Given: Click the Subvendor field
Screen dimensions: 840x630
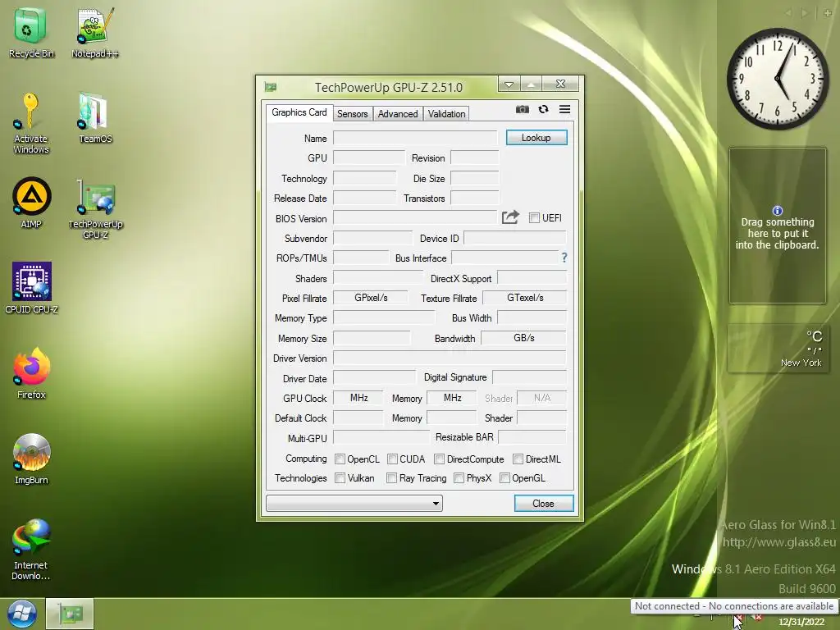Looking at the screenshot, I should (x=373, y=238).
